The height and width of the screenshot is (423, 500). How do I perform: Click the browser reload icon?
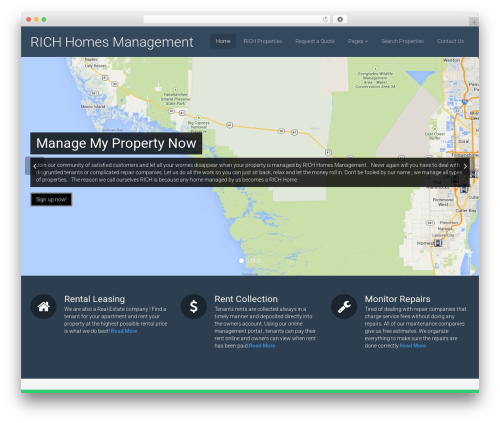click(325, 19)
